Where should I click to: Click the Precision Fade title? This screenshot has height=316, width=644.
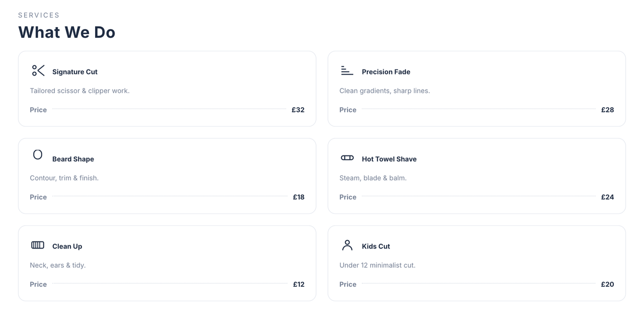tap(386, 72)
